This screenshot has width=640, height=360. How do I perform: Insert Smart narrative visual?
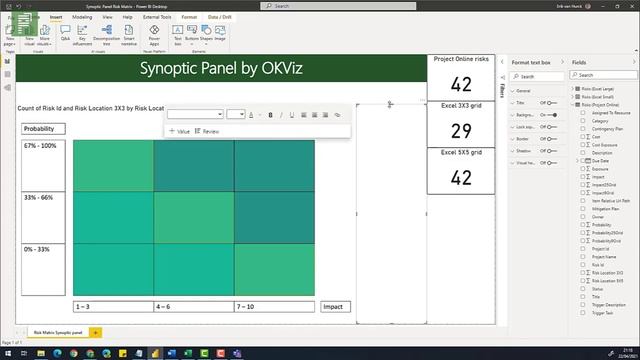[129, 35]
